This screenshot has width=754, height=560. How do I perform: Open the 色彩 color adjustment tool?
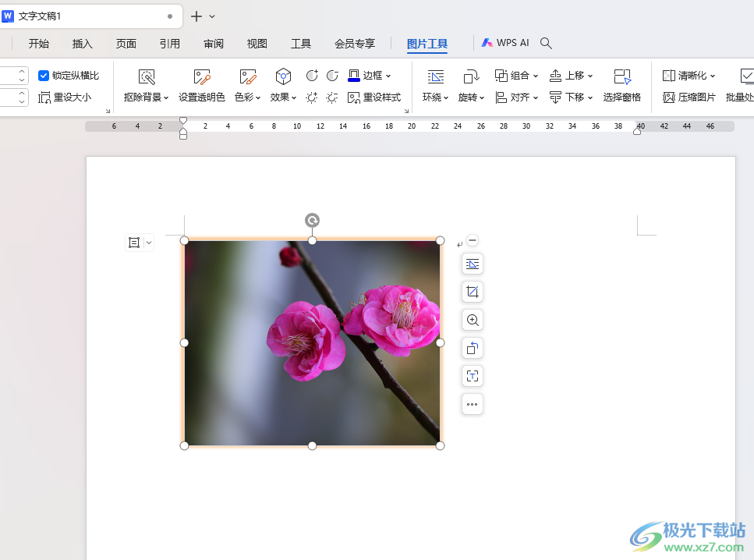pyautogui.click(x=248, y=86)
